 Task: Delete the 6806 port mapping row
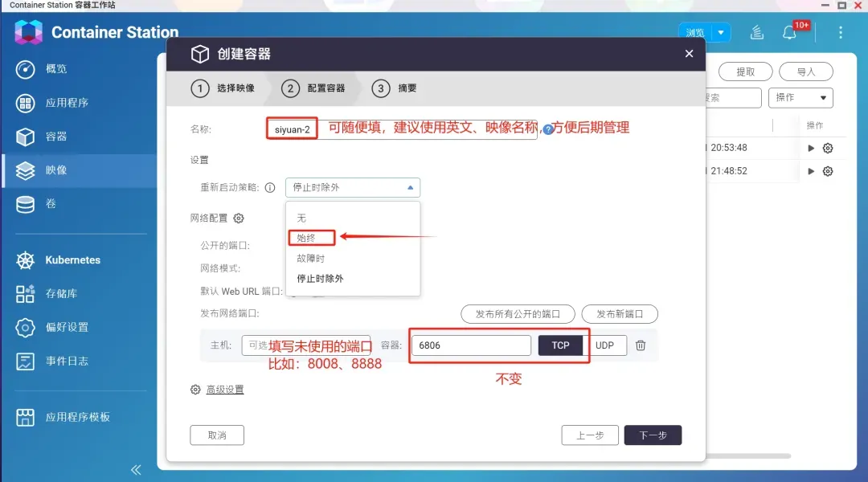click(641, 345)
